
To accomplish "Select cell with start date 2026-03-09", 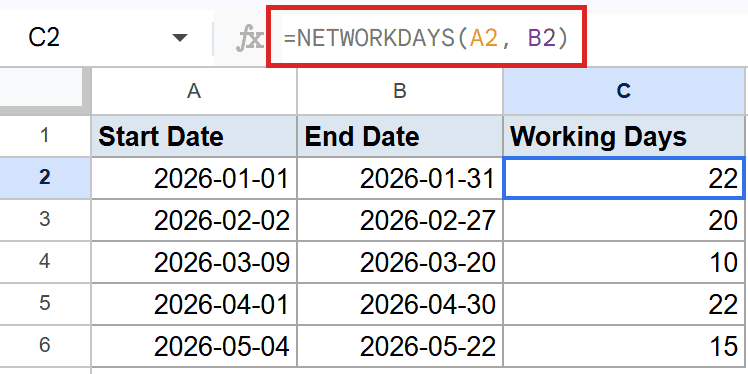I will click(x=194, y=262).
